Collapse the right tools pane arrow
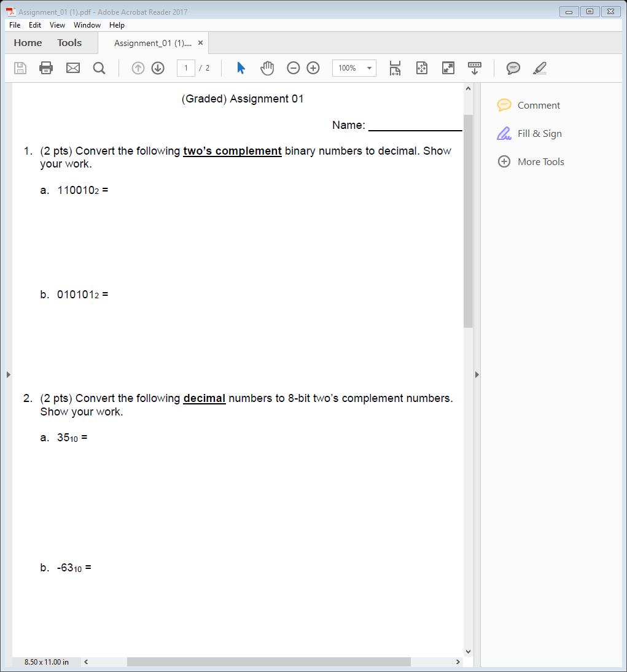 (x=477, y=374)
